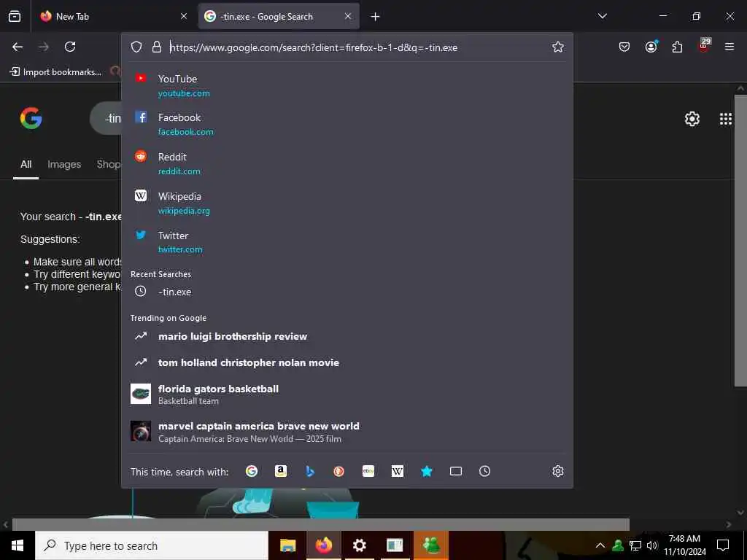The image size is (747, 560).
Task: Open File Explorer from taskbar
Action: 287,545
